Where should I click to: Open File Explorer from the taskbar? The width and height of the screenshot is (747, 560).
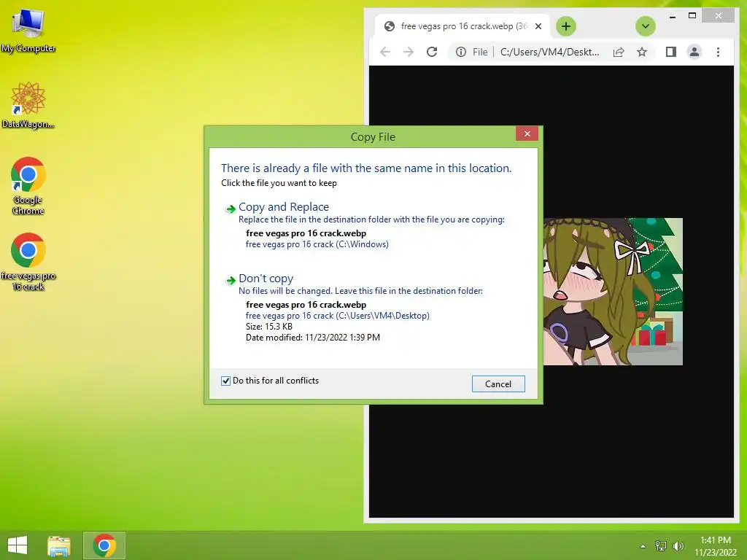point(59,545)
